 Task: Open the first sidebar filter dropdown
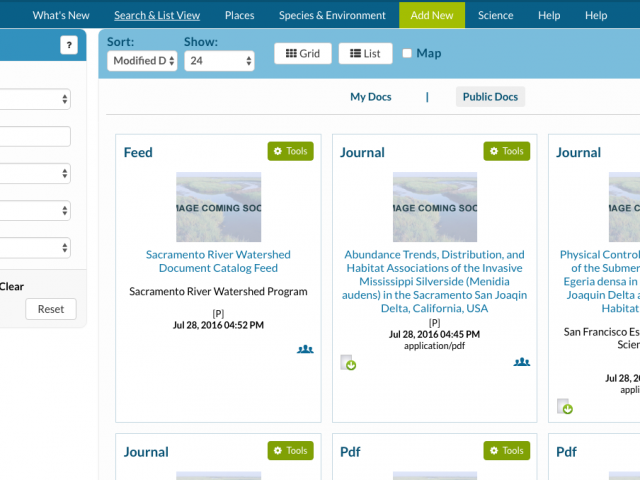click(35, 99)
